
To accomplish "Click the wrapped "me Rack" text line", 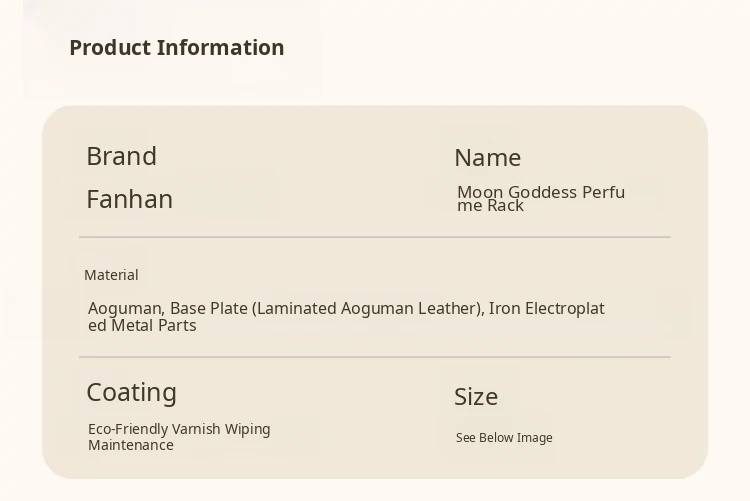I will [490, 206].
